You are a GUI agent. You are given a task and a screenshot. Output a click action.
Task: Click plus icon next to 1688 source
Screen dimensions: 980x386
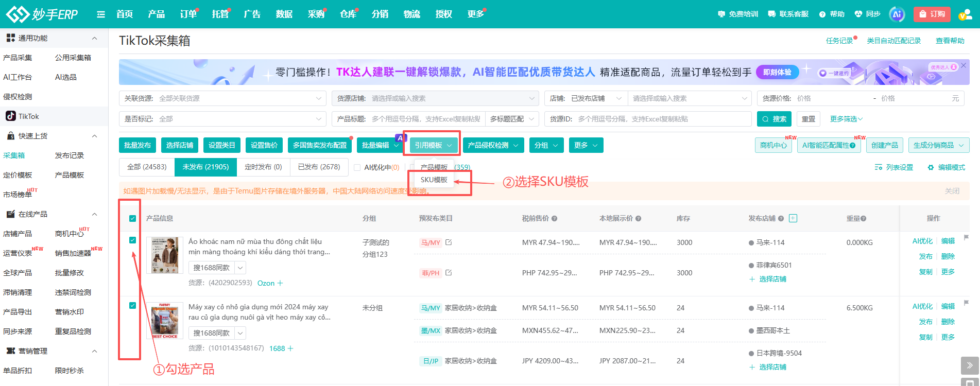pos(290,348)
